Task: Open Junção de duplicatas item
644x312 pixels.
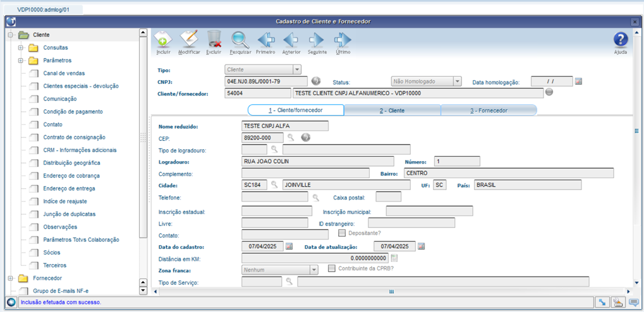Action: click(x=70, y=214)
